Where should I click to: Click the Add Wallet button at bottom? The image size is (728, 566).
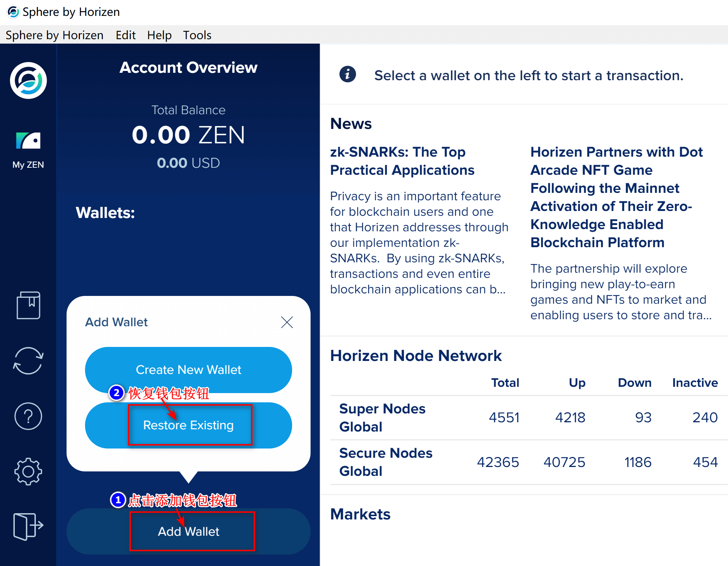point(189,531)
